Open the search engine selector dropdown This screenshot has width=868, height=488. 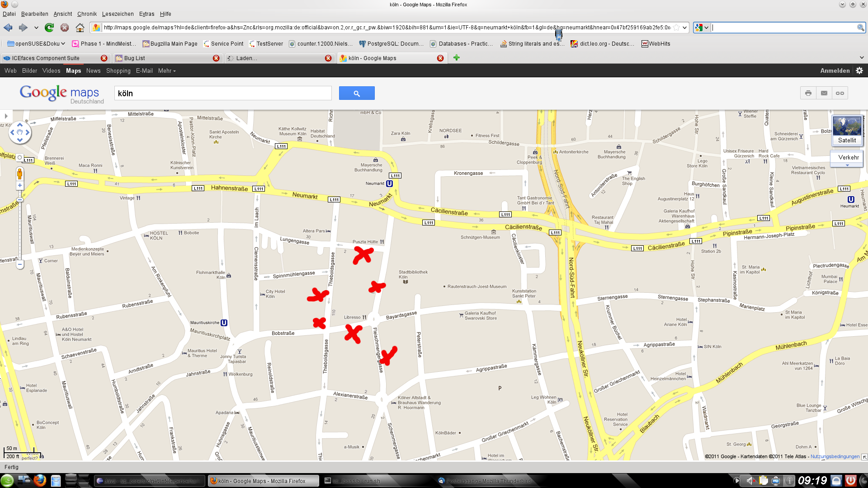(702, 28)
